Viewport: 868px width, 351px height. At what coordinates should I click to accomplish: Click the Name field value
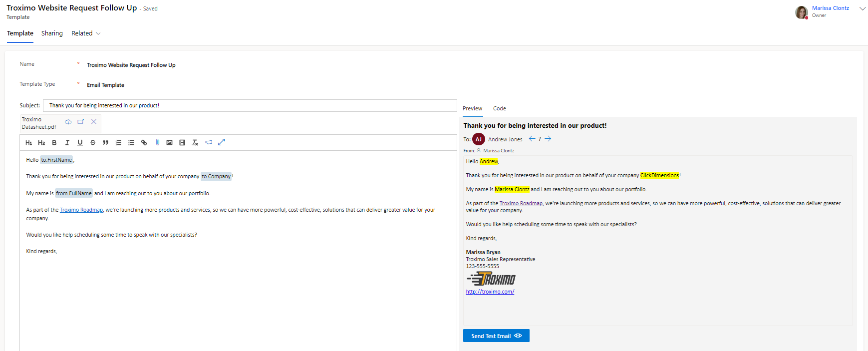(x=131, y=65)
